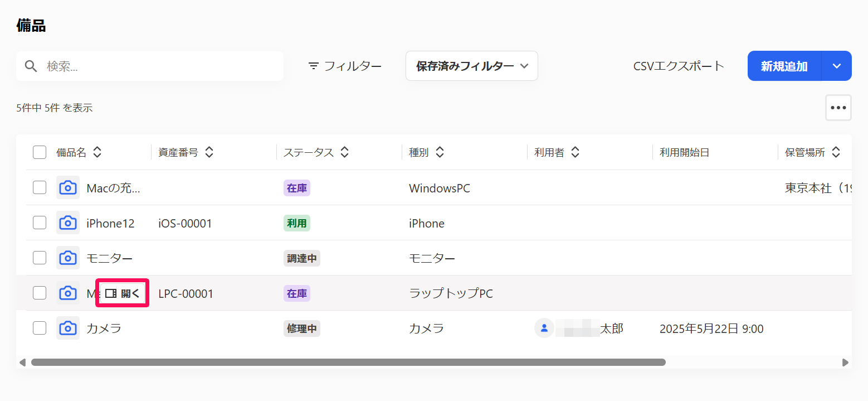Sort by 種別 column arrows
The image size is (868, 401).
[440, 152]
